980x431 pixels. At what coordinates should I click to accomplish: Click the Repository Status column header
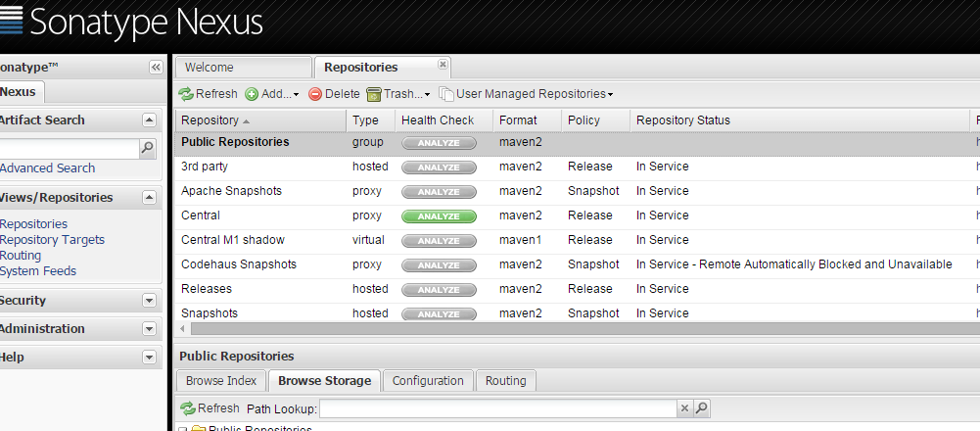(x=800, y=120)
